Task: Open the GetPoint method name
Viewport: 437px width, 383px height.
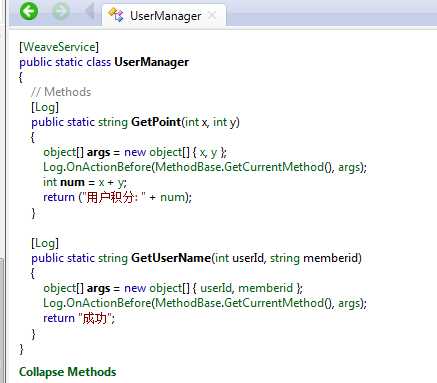Action: pyautogui.click(x=156, y=122)
